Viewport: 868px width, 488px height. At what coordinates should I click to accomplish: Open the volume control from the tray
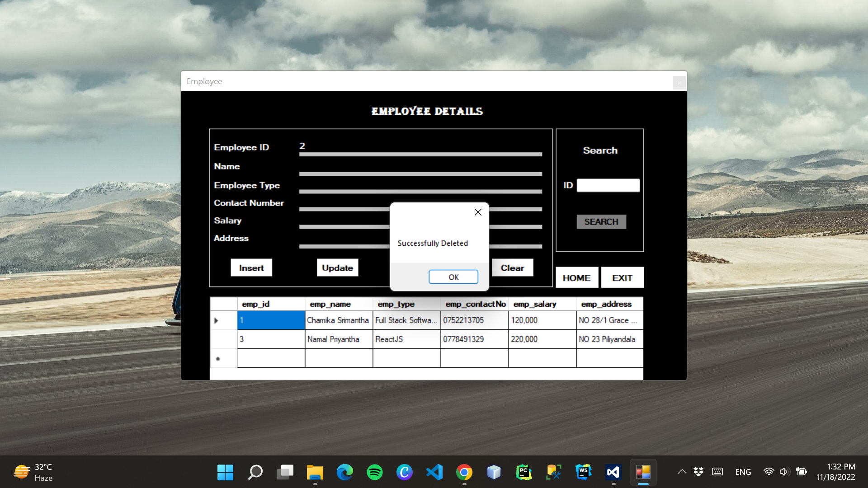tap(785, 471)
